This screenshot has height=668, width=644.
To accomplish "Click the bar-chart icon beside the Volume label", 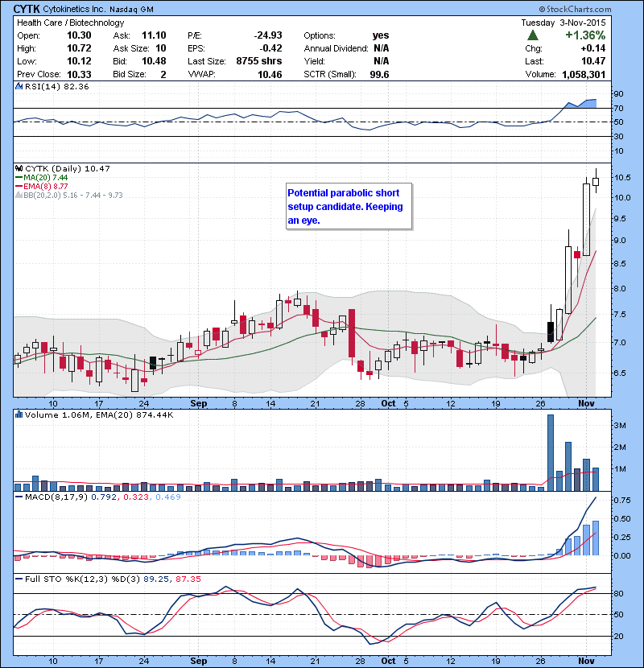I will 19,414.
